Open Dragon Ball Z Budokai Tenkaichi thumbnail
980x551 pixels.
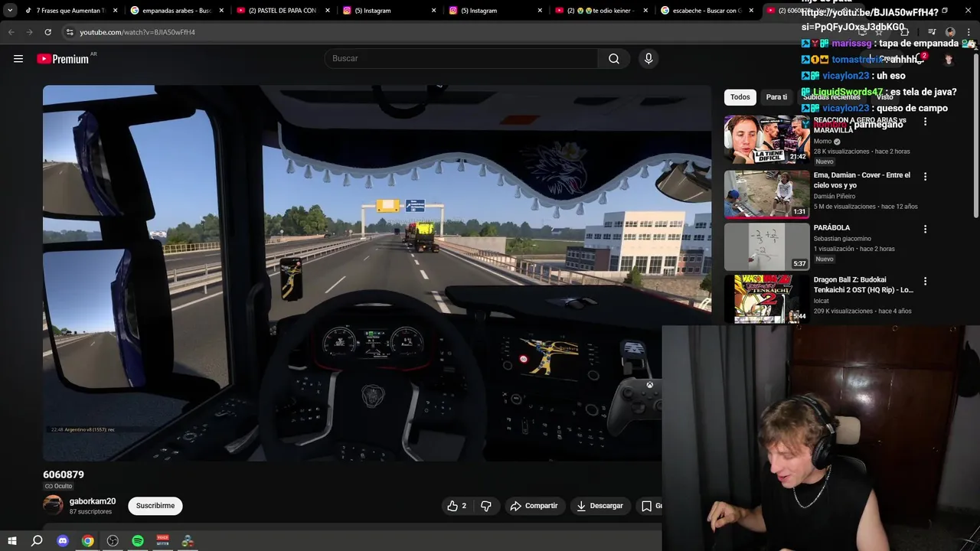[766, 299]
